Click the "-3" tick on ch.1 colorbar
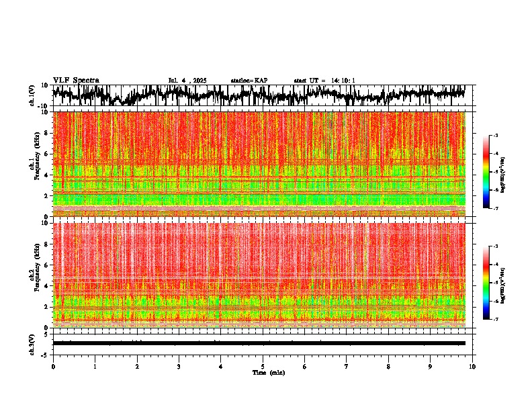The image size is (532, 411). (496, 136)
